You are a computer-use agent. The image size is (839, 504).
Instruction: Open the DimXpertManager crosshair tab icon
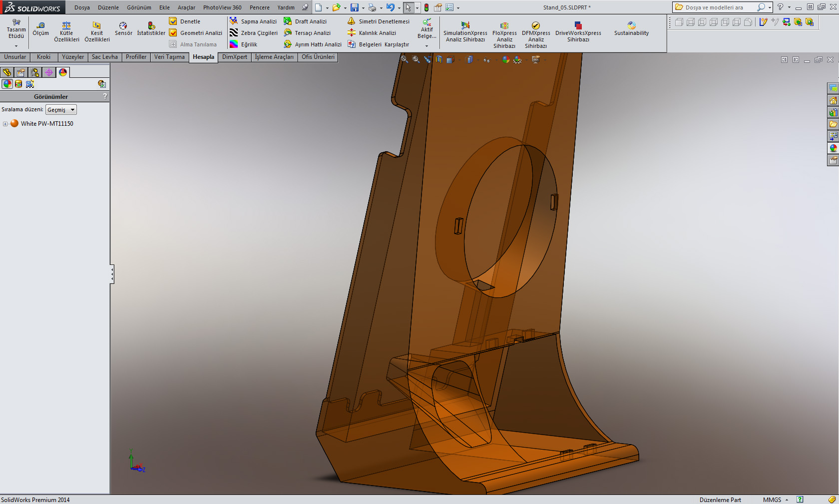coord(49,72)
